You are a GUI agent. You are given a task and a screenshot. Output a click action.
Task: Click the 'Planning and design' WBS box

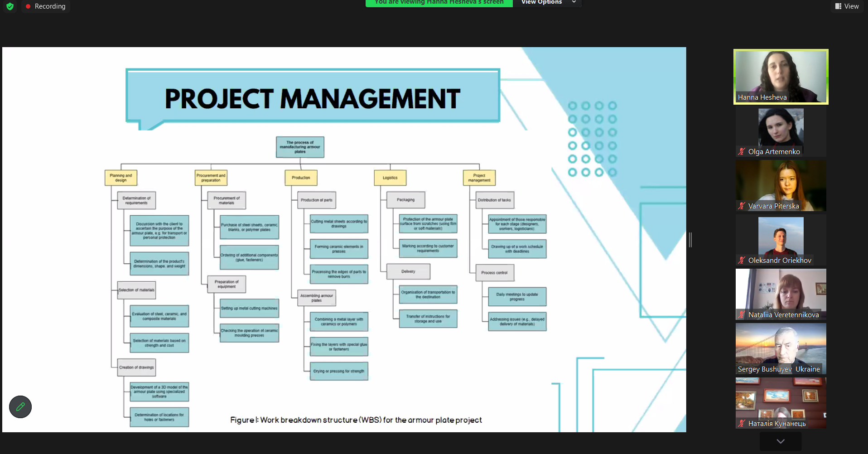coord(121,178)
